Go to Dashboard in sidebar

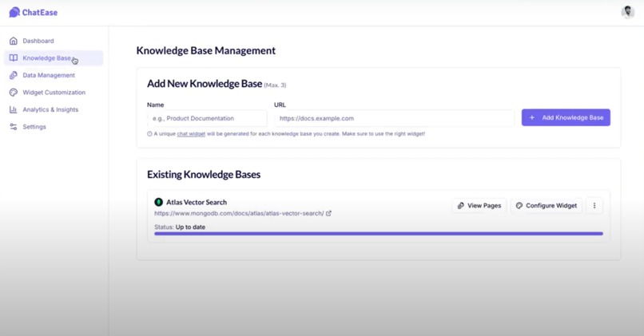[54, 41]
